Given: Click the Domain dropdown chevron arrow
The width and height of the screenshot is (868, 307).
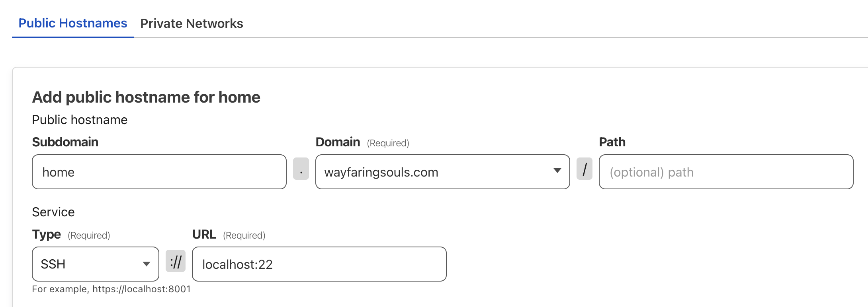Looking at the screenshot, I should coord(557,172).
